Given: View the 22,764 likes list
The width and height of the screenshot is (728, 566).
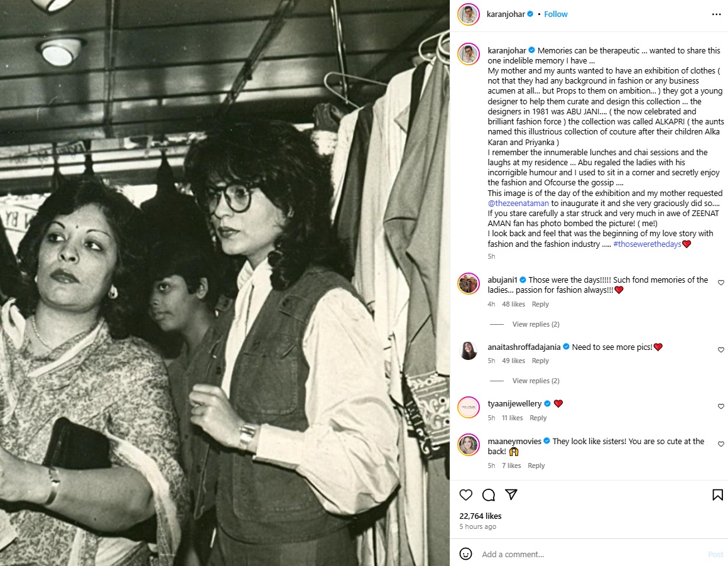Looking at the screenshot, I should point(480,516).
